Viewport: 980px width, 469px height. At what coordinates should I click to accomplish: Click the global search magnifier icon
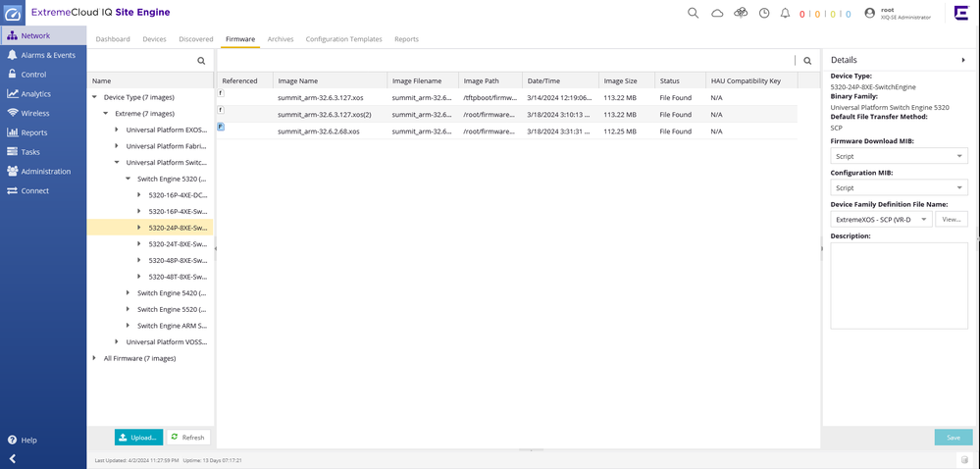(693, 13)
